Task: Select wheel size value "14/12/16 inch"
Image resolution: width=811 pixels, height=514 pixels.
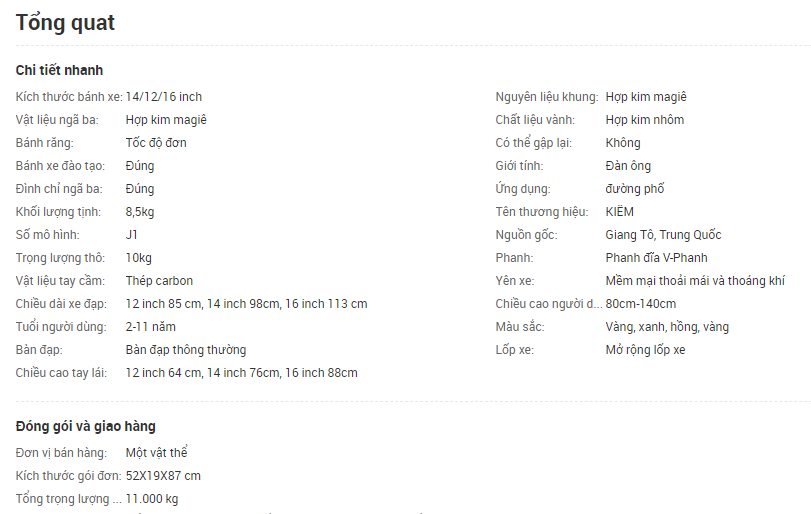Action: coord(164,97)
